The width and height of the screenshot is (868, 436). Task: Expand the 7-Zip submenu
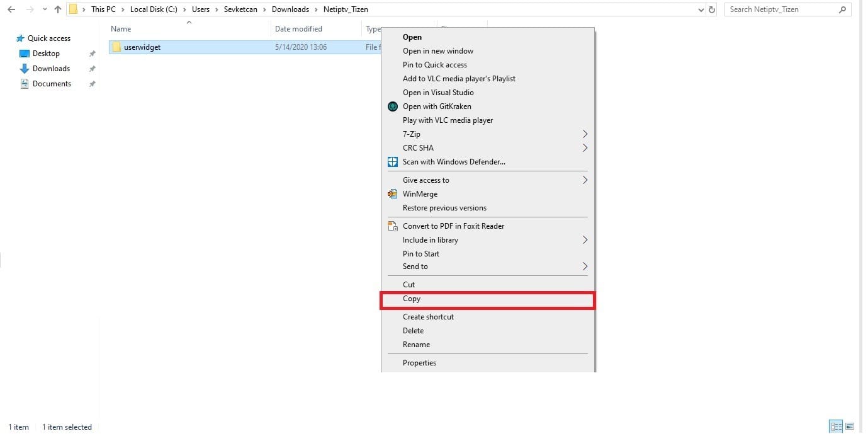585,134
